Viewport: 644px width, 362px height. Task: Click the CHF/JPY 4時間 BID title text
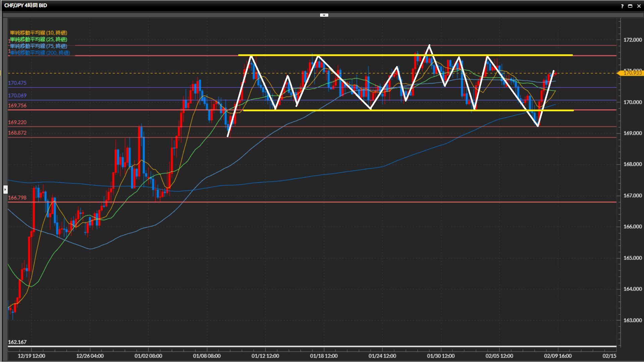pos(25,5)
